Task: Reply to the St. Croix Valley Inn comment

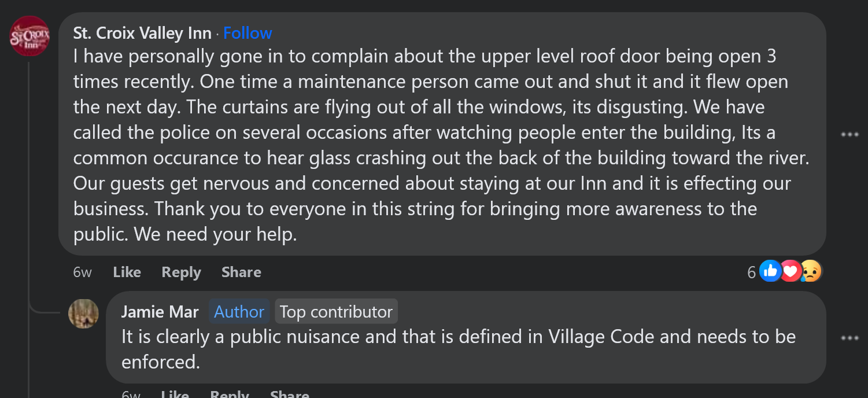Action: click(x=181, y=272)
